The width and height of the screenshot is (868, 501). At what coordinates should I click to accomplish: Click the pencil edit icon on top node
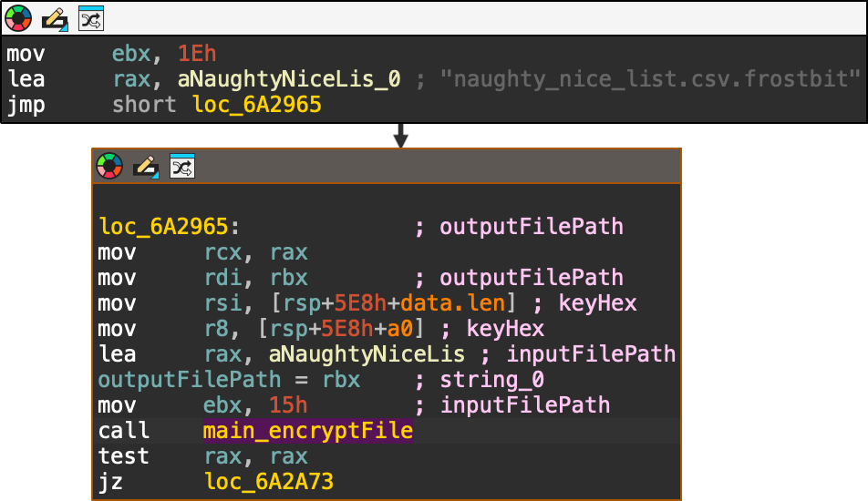[55, 17]
